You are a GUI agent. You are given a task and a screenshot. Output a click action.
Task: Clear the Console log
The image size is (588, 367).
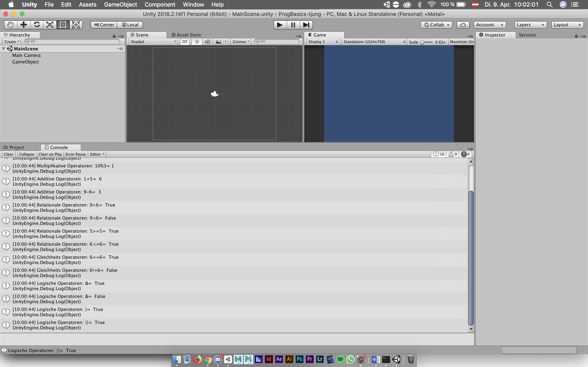[x=9, y=154]
